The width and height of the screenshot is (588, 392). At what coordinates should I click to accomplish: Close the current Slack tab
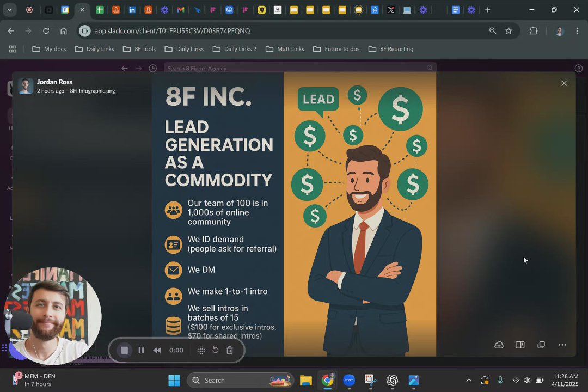[82, 10]
